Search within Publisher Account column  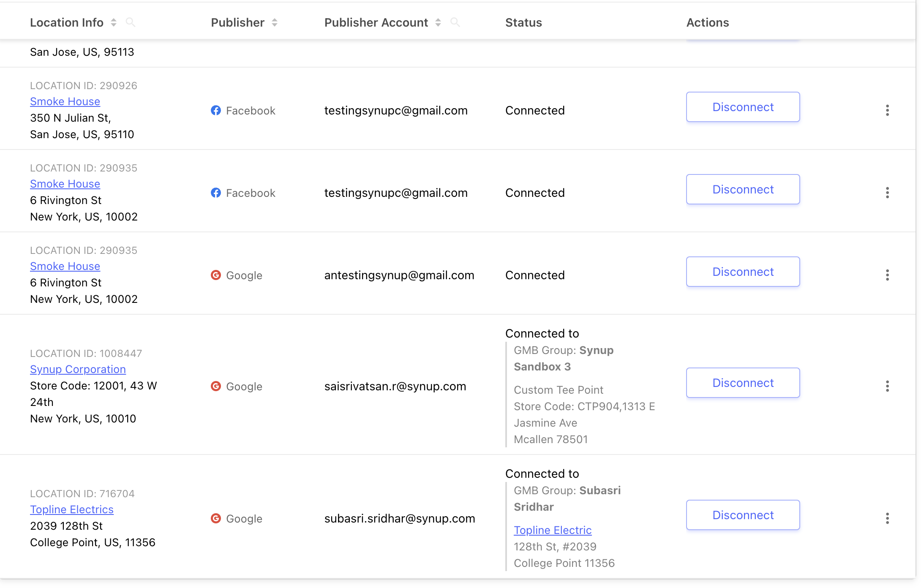click(x=455, y=22)
